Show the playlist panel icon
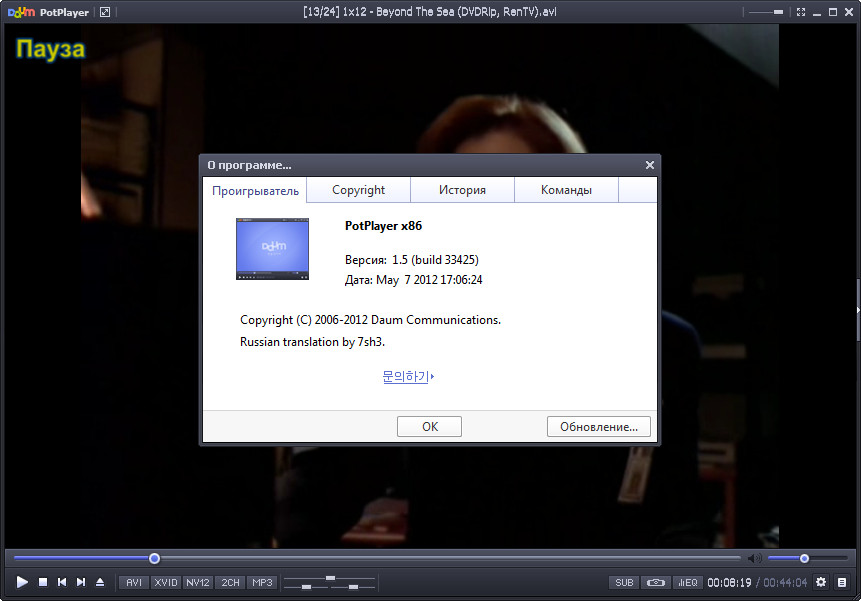 pyautogui.click(x=843, y=582)
